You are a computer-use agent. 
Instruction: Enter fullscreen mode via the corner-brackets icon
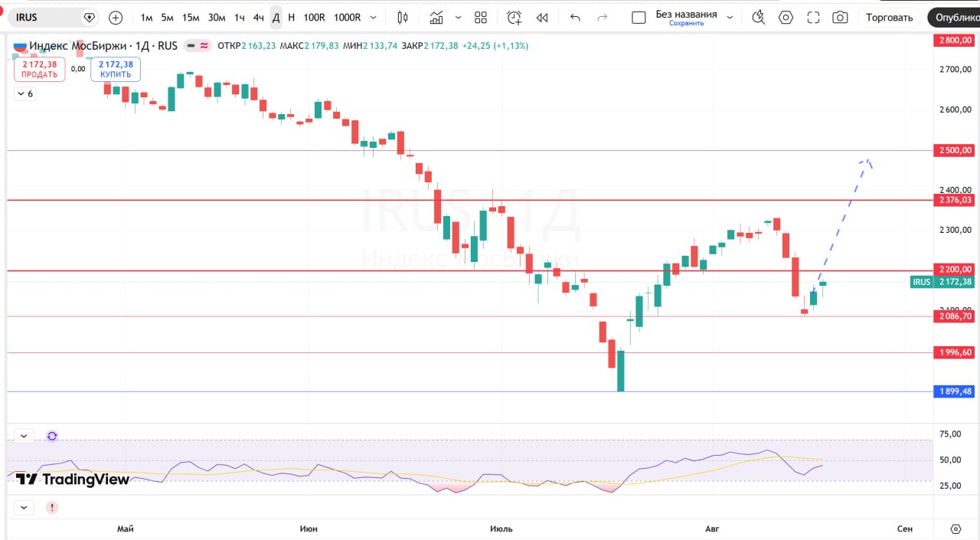point(813,17)
